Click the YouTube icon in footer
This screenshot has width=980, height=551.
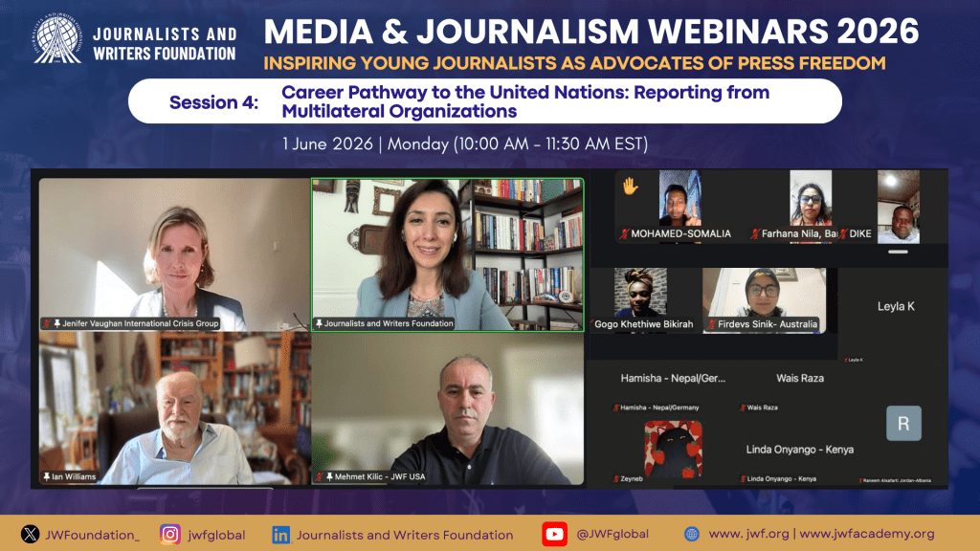tap(554, 534)
